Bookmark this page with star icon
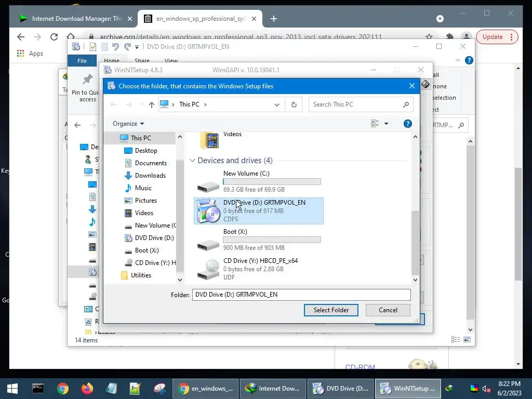532x399 pixels. click(x=429, y=37)
